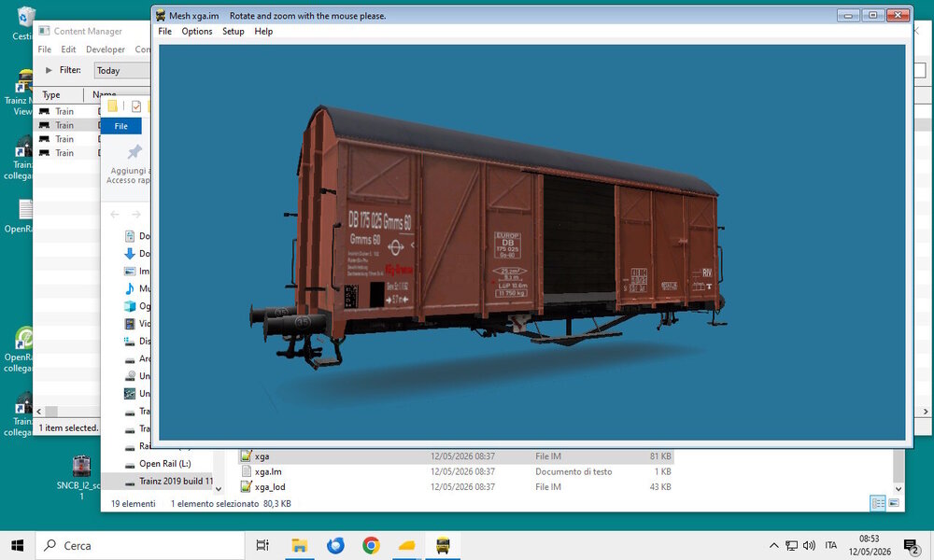The image size is (934, 560).
Task: Open File menu in Mesh viewer
Action: 165,32
